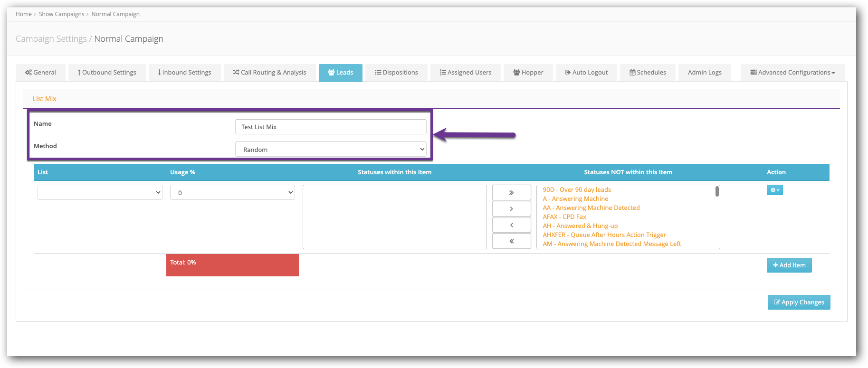Open the gear Action dropdown
Screen dimensions: 868x368
point(774,190)
